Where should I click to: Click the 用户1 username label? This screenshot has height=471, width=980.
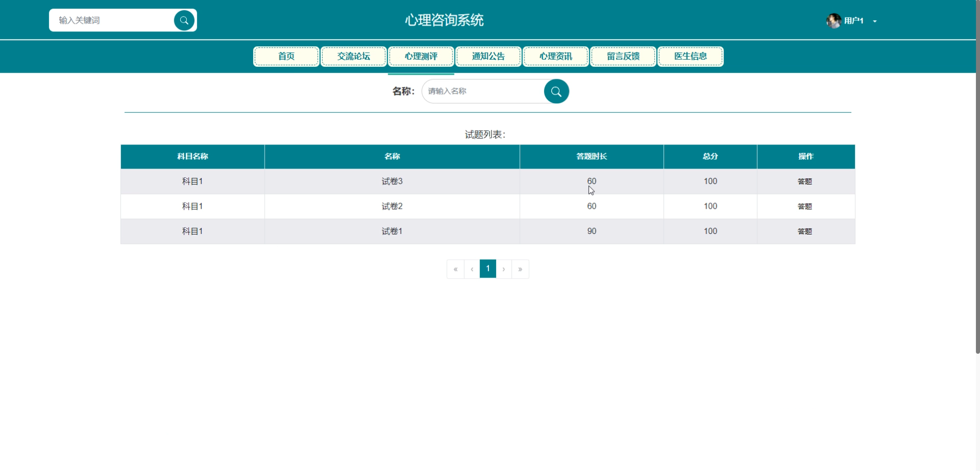tap(854, 21)
